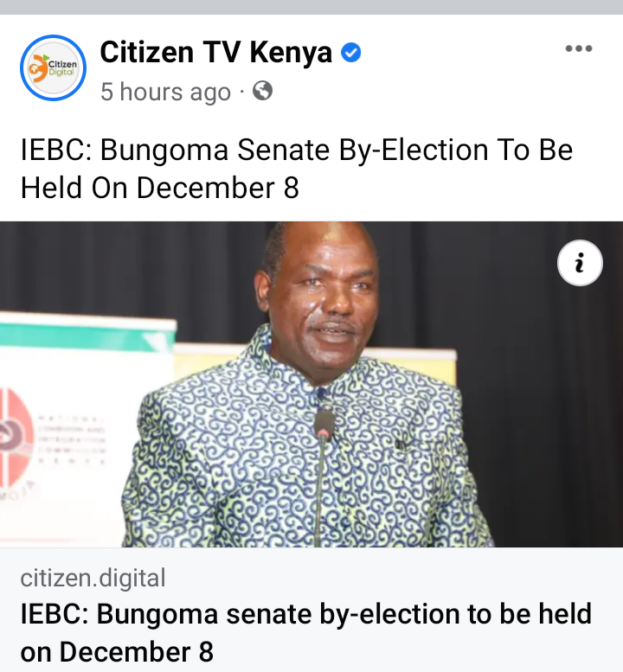Image resolution: width=623 pixels, height=672 pixels.
Task: Tap the gray divider bar above the post
Action: 311,7
